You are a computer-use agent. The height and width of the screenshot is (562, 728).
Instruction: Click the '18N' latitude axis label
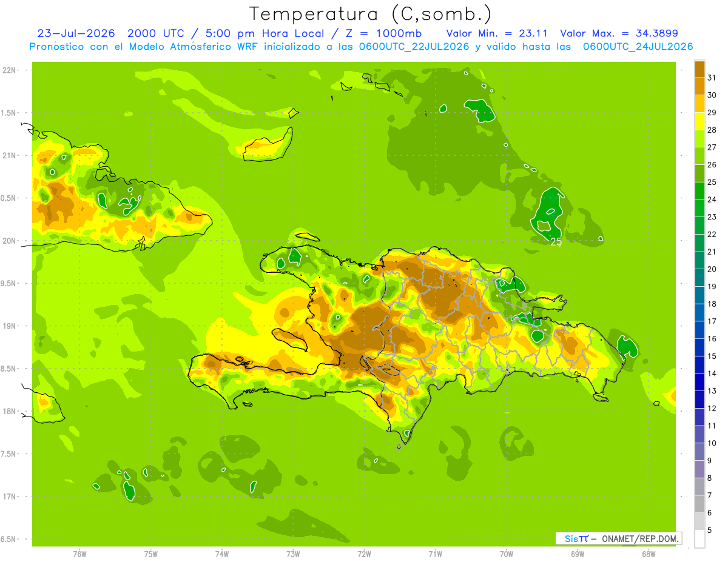10,412
